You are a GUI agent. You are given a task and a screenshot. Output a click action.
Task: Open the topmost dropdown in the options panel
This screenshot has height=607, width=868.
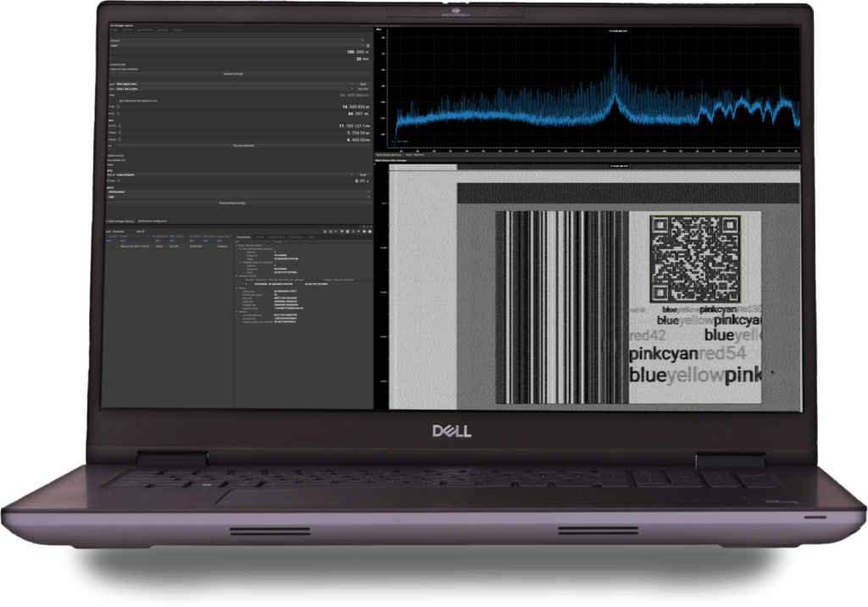coord(237,41)
